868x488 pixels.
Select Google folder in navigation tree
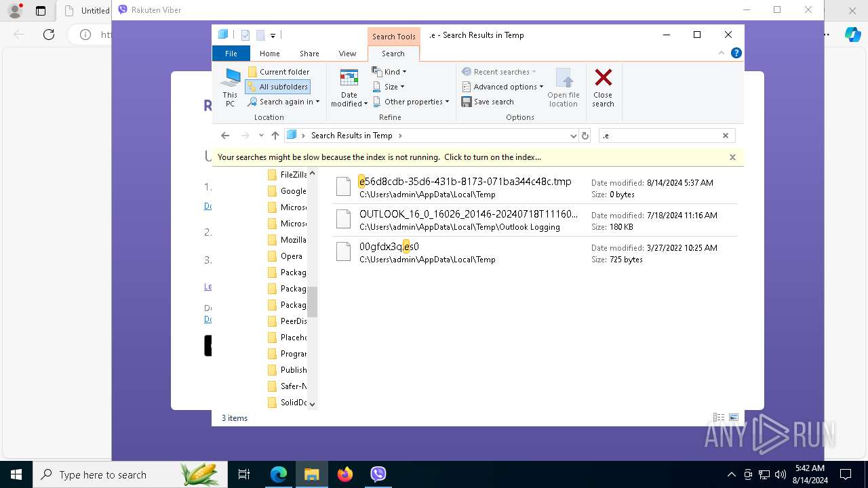tap(287, 191)
